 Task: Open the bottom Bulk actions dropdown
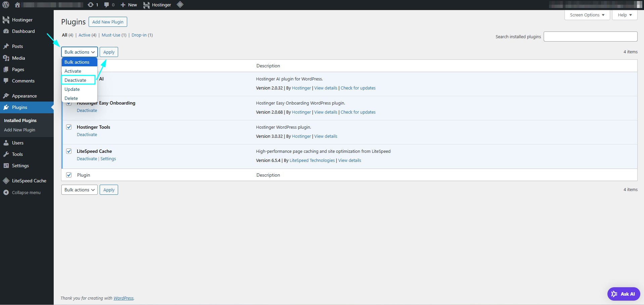[x=79, y=190]
